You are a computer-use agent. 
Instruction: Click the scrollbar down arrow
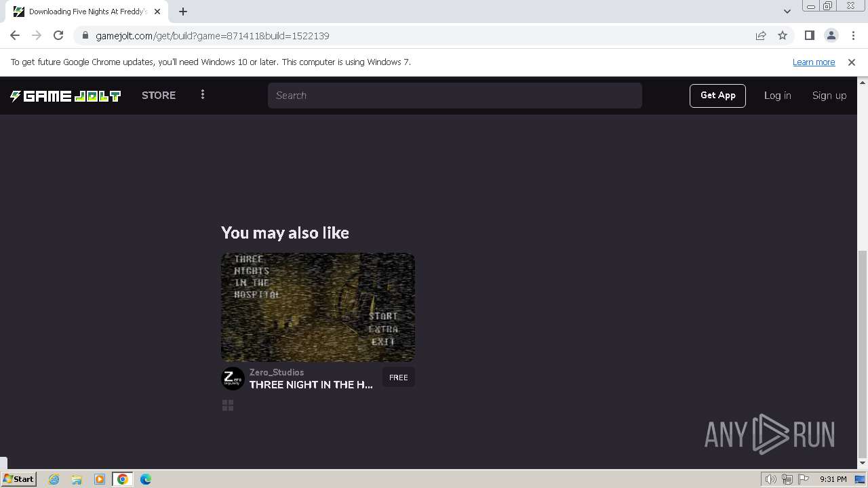pyautogui.click(x=863, y=464)
